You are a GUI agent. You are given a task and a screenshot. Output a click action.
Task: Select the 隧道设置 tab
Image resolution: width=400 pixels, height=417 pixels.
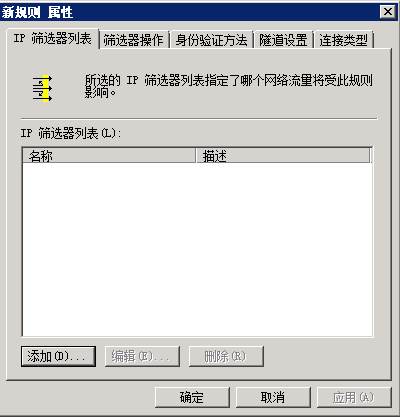[x=283, y=40]
